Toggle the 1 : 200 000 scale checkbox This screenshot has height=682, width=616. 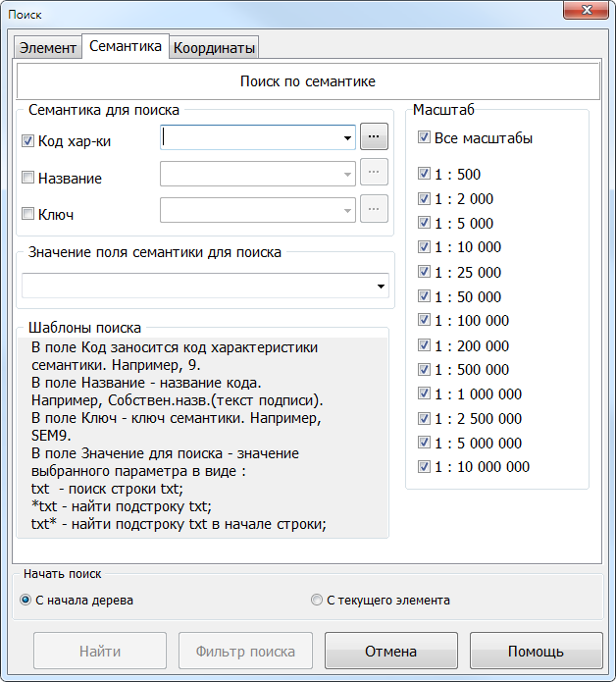tap(424, 345)
